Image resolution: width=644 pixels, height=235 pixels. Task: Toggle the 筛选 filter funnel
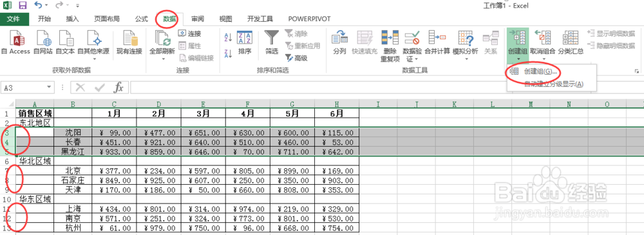point(272,43)
